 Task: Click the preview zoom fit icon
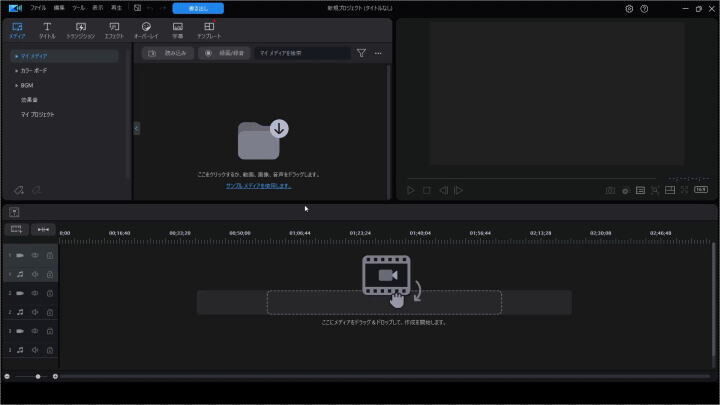[655, 190]
